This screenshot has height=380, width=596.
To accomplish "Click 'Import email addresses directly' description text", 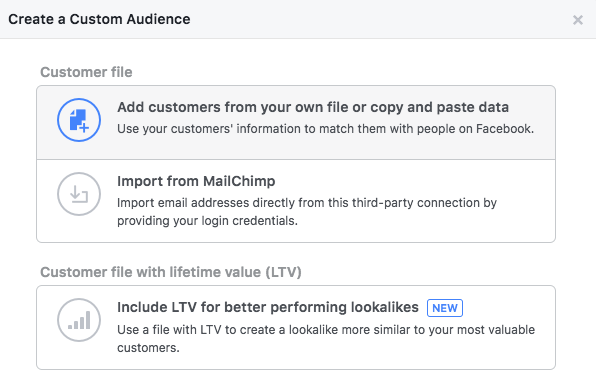I will pos(307,212).
